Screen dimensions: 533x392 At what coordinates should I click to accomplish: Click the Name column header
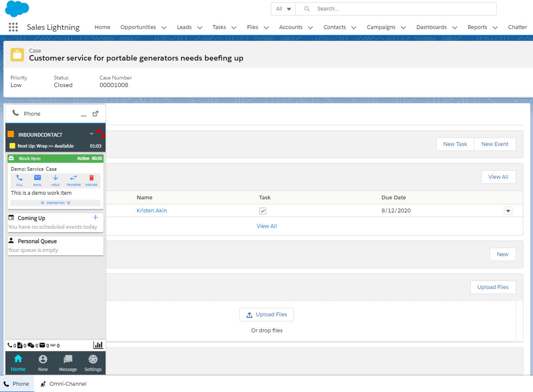tap(145, 197)
